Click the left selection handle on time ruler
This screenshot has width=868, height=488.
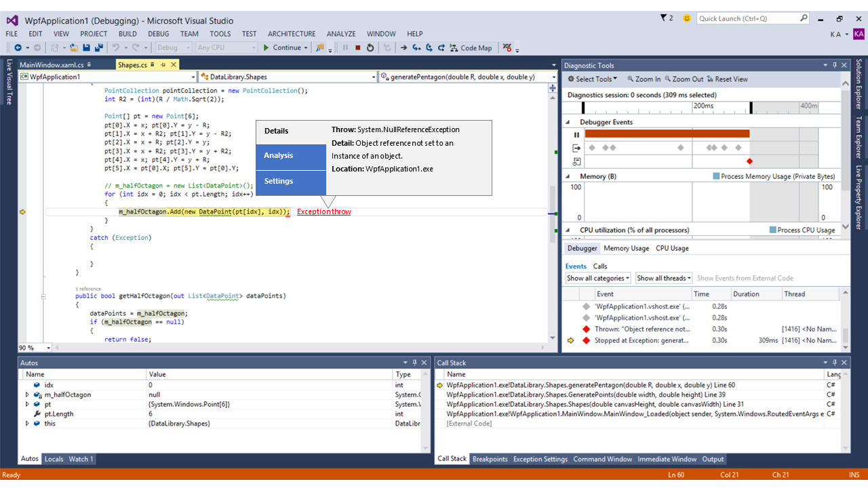tap(583, 107)
